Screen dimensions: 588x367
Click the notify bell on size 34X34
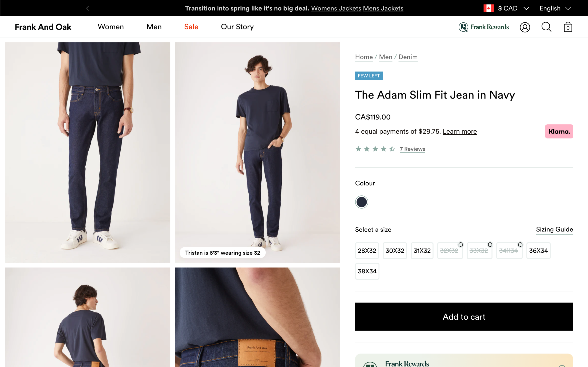point(520,244)
